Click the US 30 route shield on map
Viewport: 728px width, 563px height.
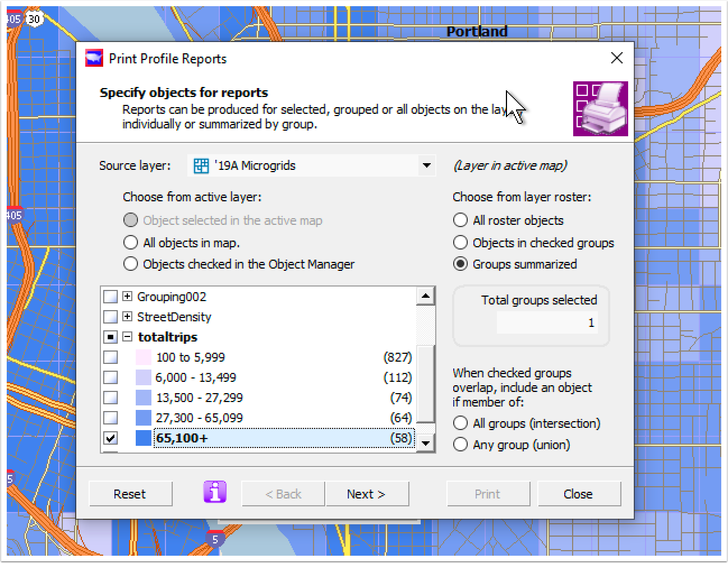coord(35,19)
